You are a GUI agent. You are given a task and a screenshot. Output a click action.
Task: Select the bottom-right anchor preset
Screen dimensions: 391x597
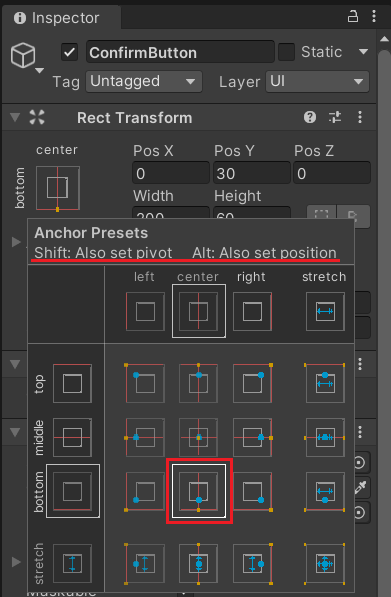pos(252,492)
